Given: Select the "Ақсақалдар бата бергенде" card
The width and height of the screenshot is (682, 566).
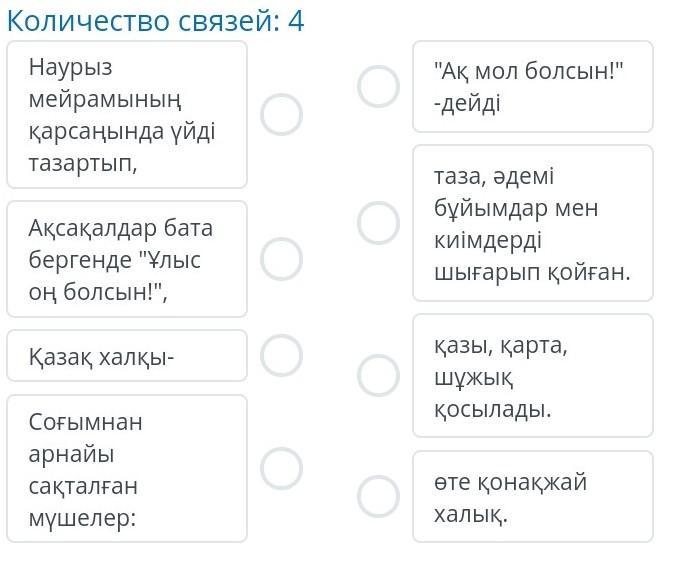Looking at the screenshot, I should [127, 259].
